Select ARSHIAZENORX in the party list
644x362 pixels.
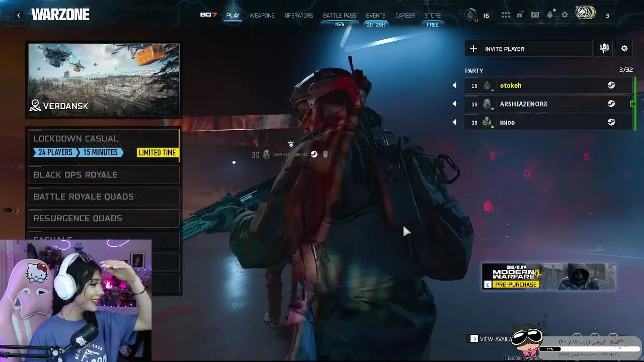549,104
